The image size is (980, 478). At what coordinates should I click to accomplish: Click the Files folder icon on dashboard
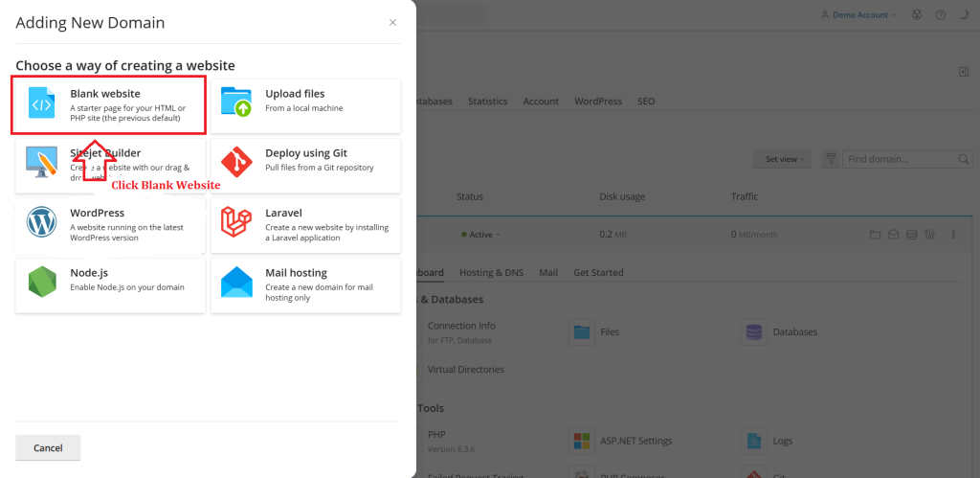(582, 332)
